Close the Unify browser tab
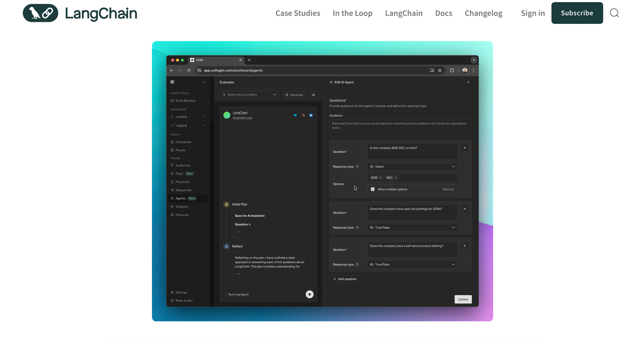 (x=240, y=60)
